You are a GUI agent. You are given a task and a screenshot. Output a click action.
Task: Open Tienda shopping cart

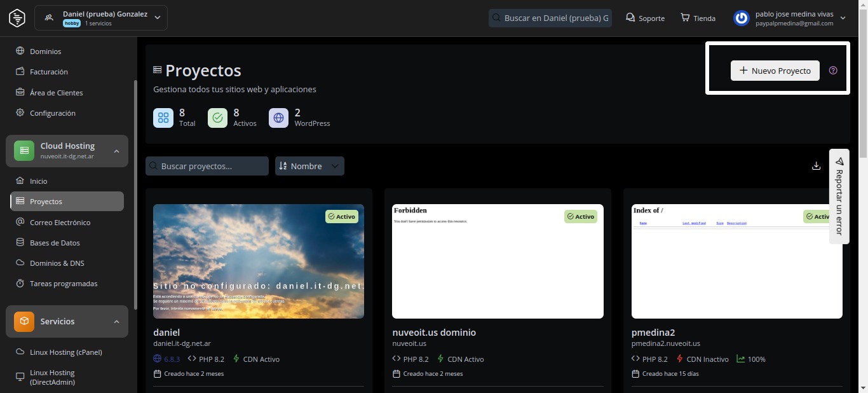[x=698, y=18]
